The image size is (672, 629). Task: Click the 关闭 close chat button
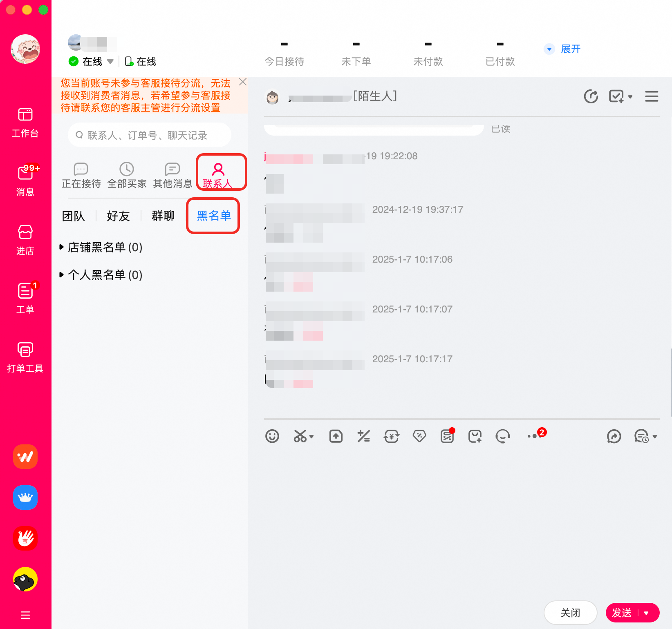coord(571,613)
